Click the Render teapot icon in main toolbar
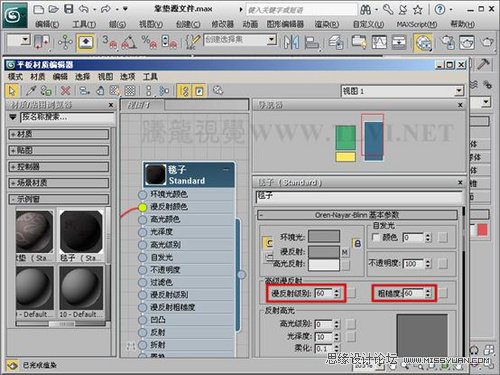Image resolution: width=500 pixels, height=375 pixels. [x=487, y=42]
